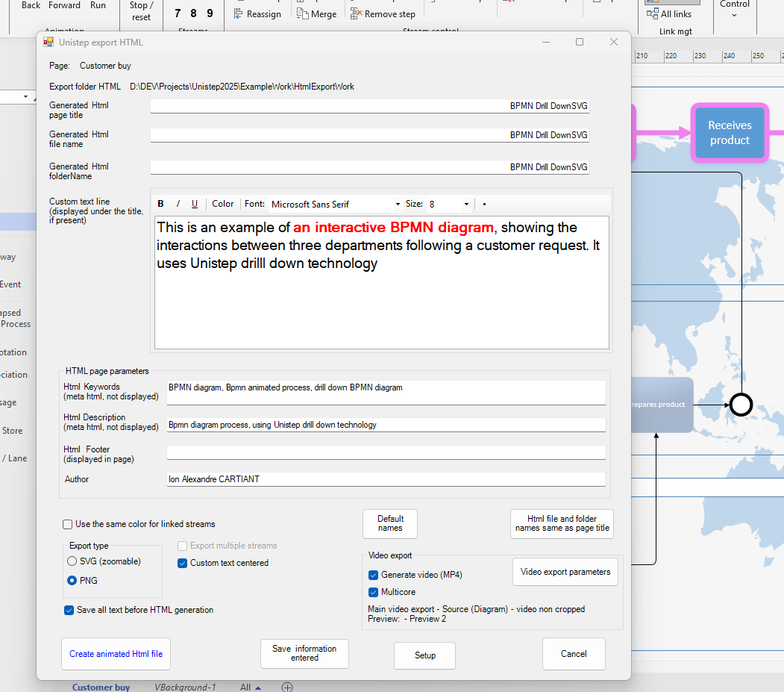Viewport: 784px width, 692px height.
Task: Open the text Color picker
Action: [222, 204]
